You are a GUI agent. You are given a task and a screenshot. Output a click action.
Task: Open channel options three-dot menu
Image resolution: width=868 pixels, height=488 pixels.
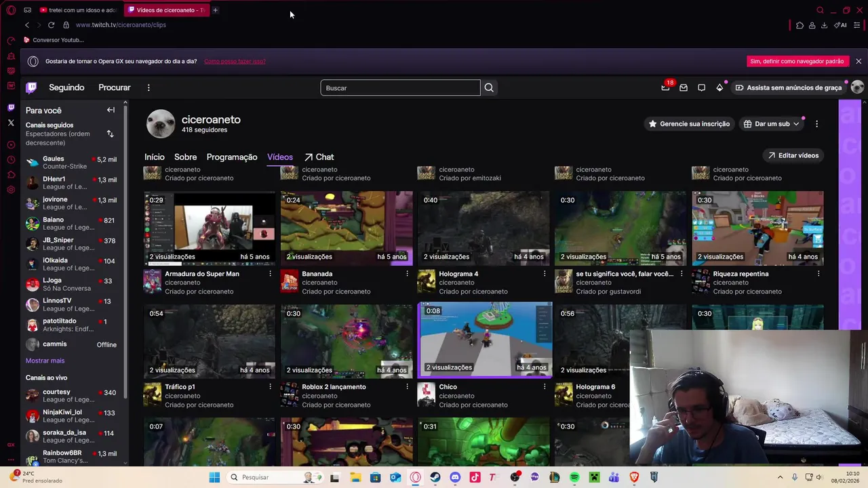click(x=816, y=124)
